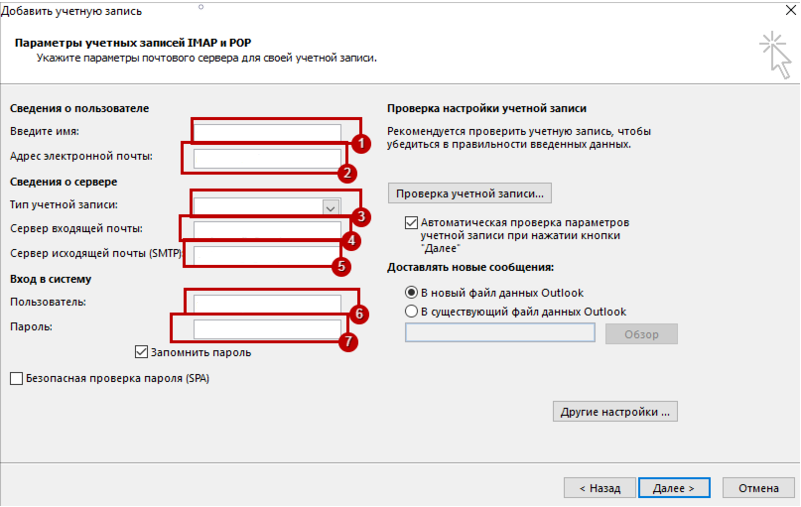Click the incoming mail server field

tap(267, 230)
